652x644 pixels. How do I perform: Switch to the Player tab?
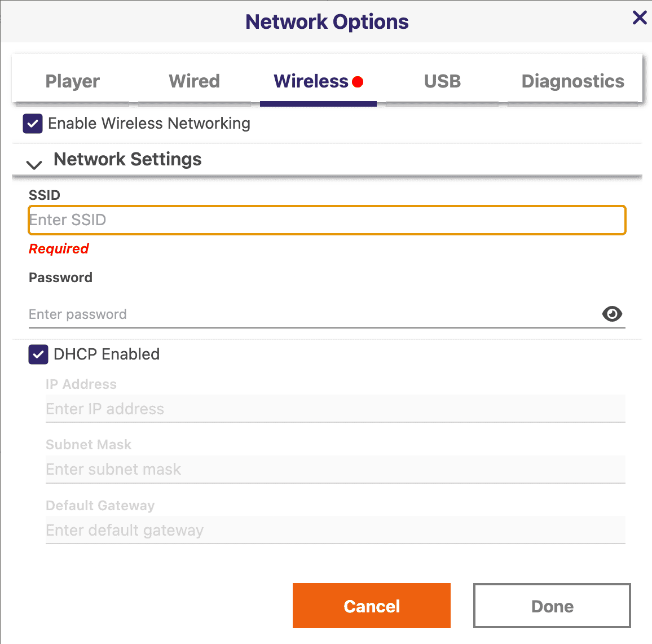pos(72,81)
